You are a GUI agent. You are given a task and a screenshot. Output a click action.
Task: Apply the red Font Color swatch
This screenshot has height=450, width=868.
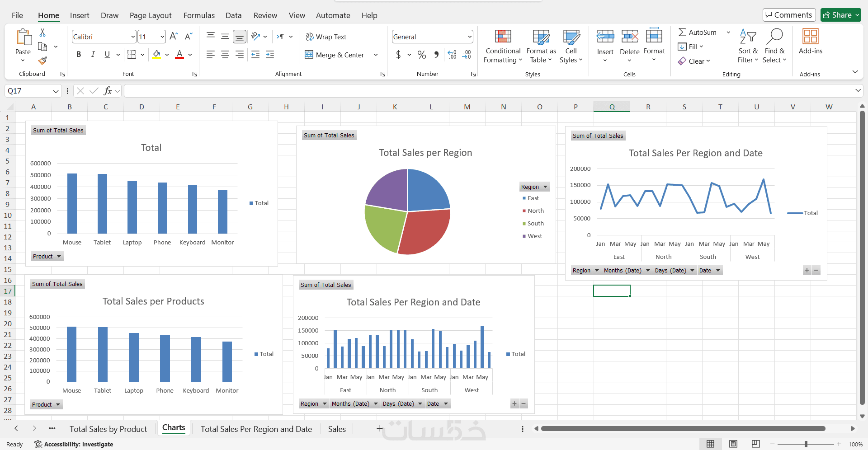click(179, 55)
